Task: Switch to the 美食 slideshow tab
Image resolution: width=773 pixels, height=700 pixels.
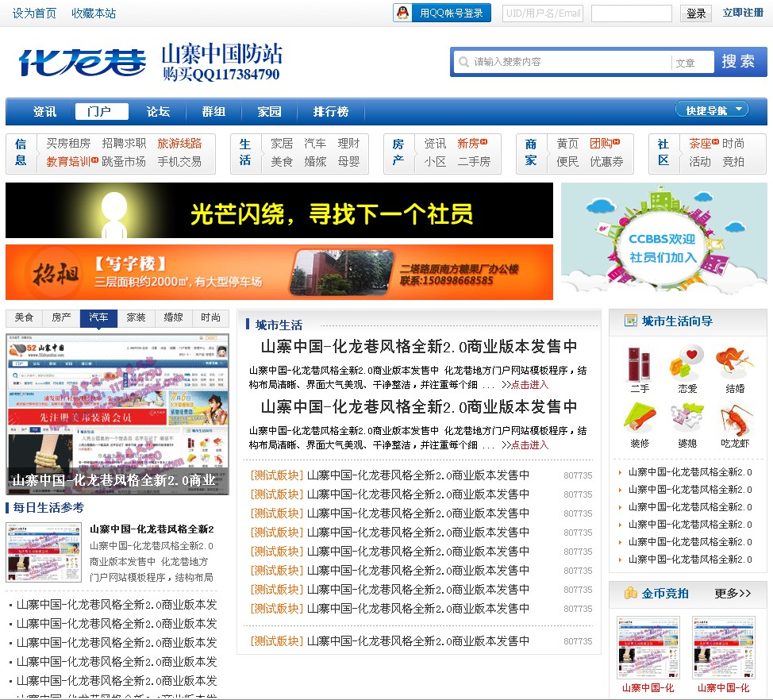Action: (x=24, y=318)
